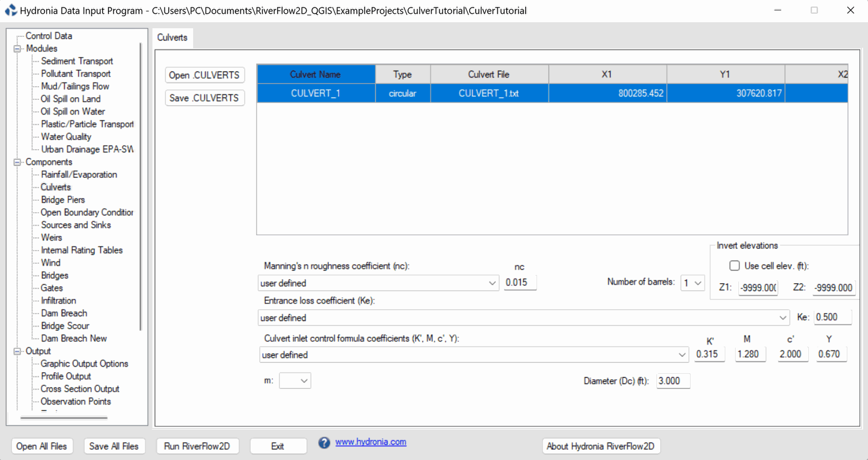Click Run RiverFlow2D button

point(197,446)
